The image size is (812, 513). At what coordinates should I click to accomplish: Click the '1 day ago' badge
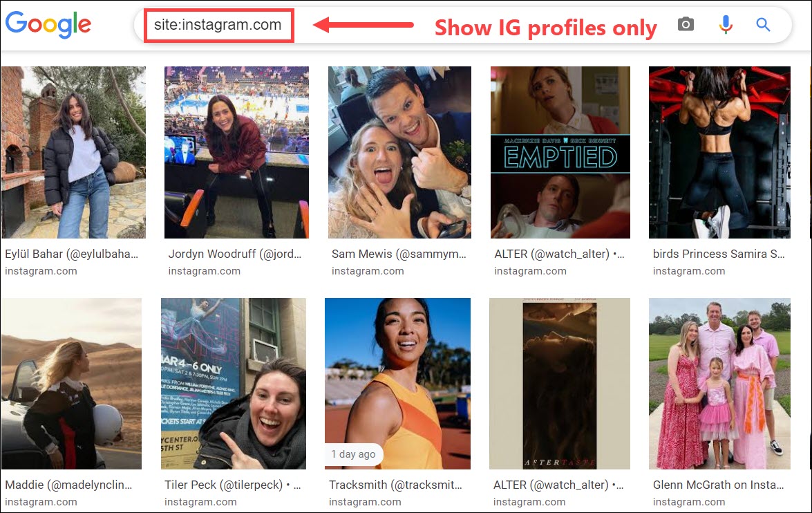point(354,454)
